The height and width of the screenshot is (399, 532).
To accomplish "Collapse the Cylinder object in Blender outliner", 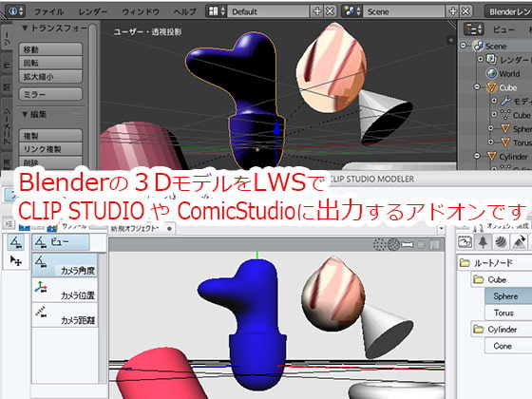I will coord(477,156).
